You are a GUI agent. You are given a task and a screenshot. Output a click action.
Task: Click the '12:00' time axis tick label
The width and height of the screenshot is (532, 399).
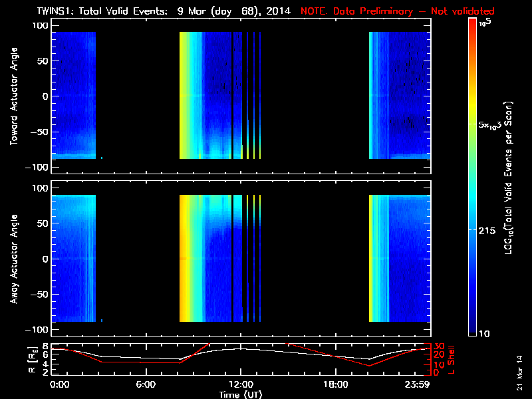click(x=241, y=384)
